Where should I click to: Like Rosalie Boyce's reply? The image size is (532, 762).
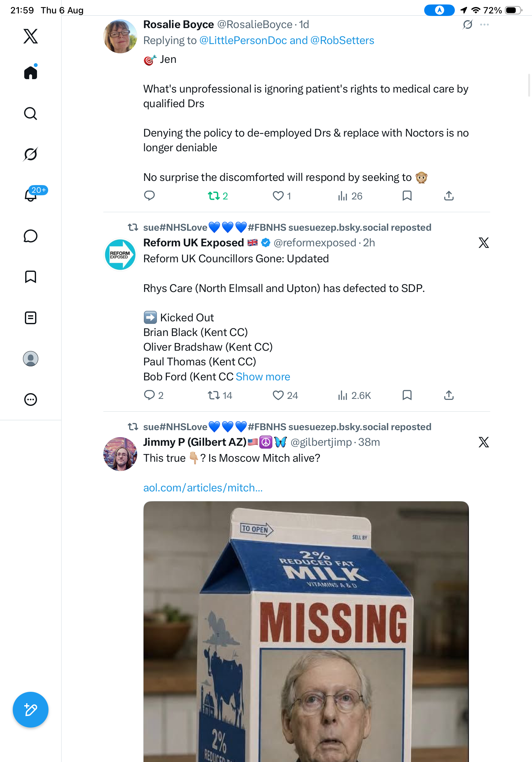(282, 196)
